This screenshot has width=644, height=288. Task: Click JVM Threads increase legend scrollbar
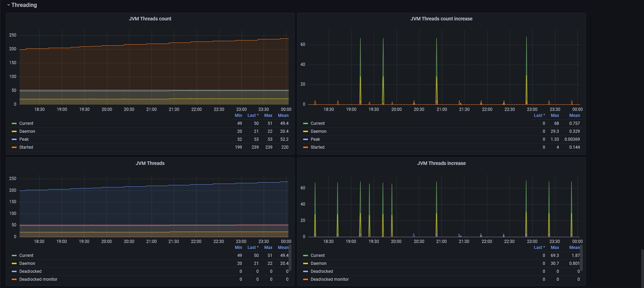coord(581,258)
